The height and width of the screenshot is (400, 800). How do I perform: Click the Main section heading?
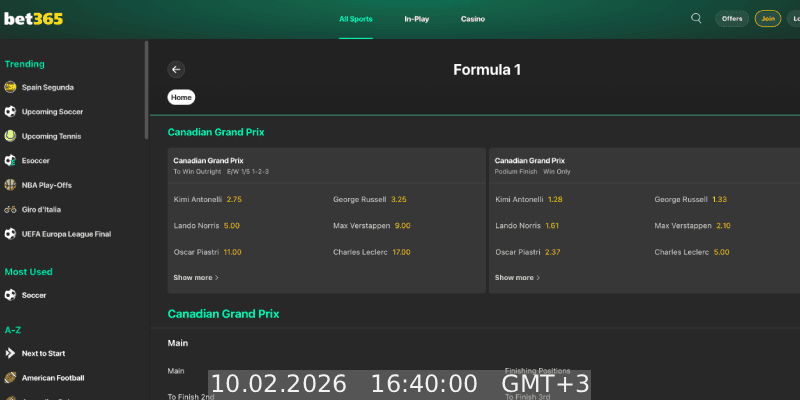click(x=178, y=343)
